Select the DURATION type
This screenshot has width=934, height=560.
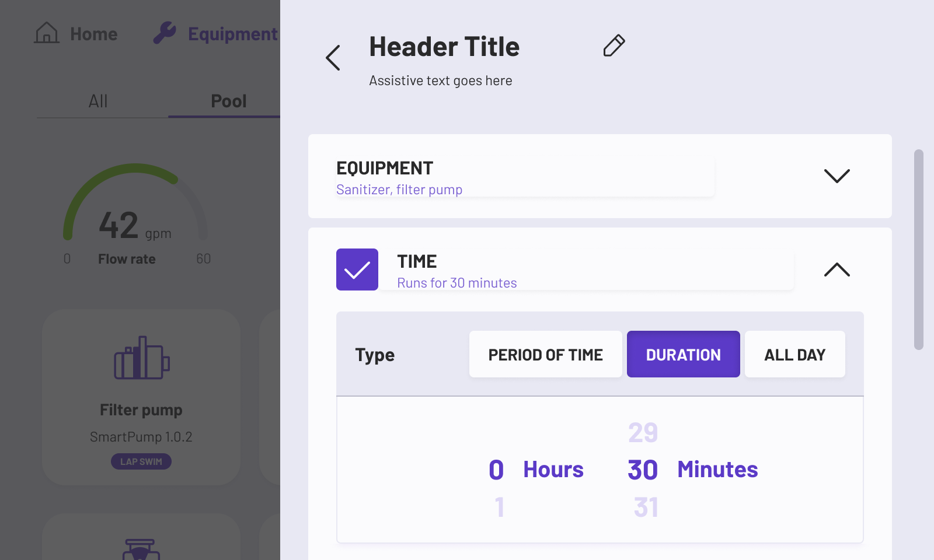pos(684,354)
